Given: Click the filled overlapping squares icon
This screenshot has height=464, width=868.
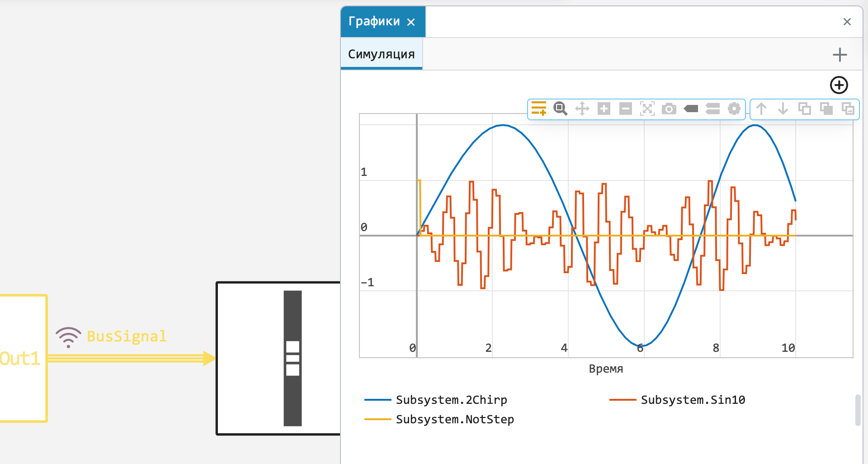Looking at the screenshot, I should point(826,109).
